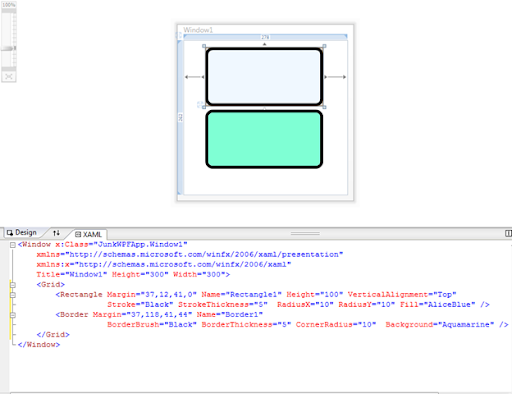The width and height of the screenshot is (512, 394).
Task: Click the grid sizing icon at designer's top-left
Action: click(x=179, y=35)
